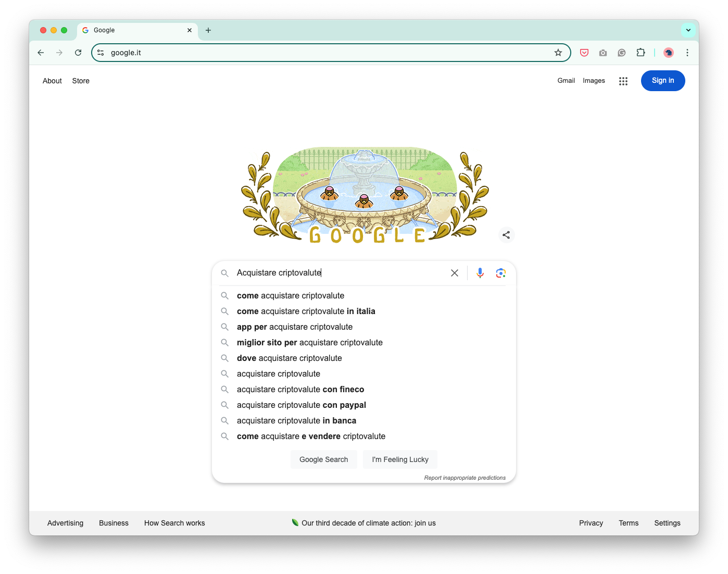This screenshot has height=574, width=728.
Task: Click the Pocket extension icon
Action: click(x=584, y=53)
